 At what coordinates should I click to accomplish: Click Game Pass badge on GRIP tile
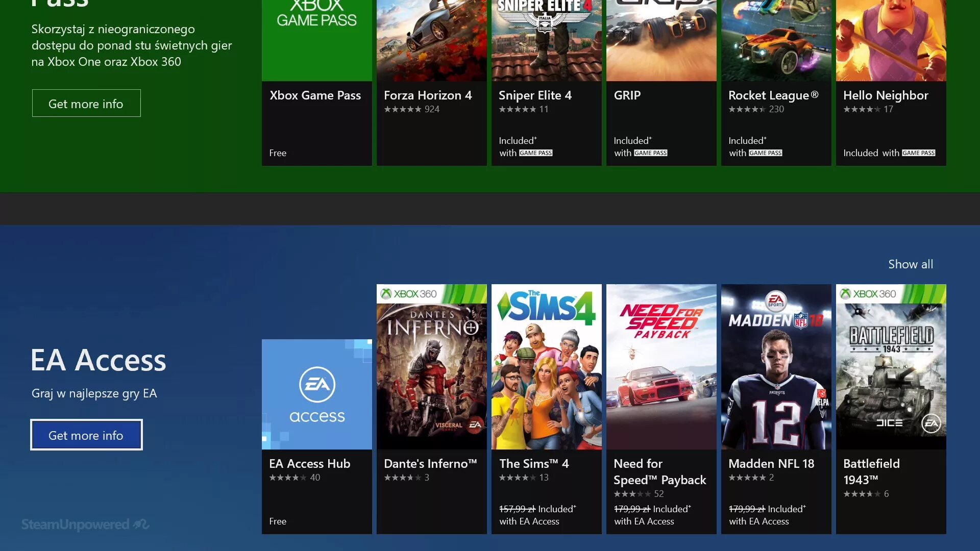pyautogui.click(x=651, y=153)
